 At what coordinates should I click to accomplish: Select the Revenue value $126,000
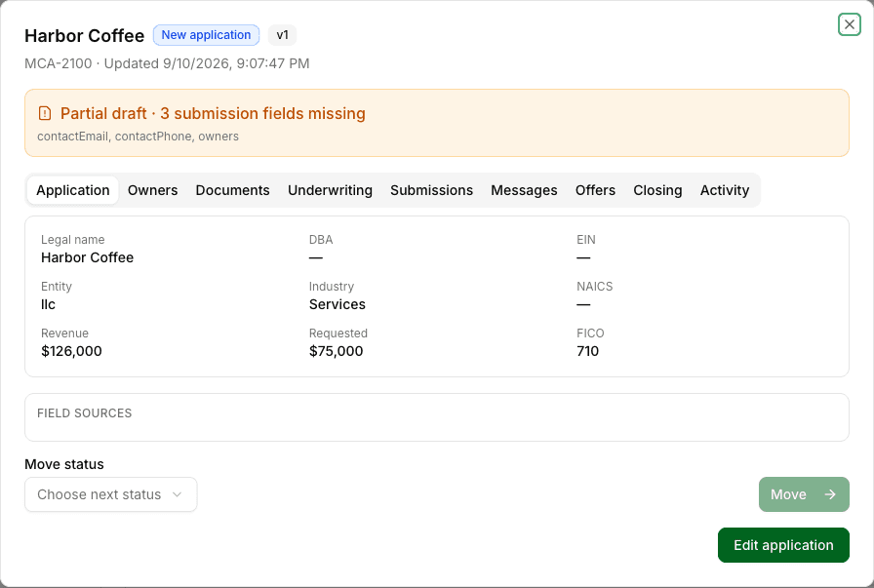(71, 351)
